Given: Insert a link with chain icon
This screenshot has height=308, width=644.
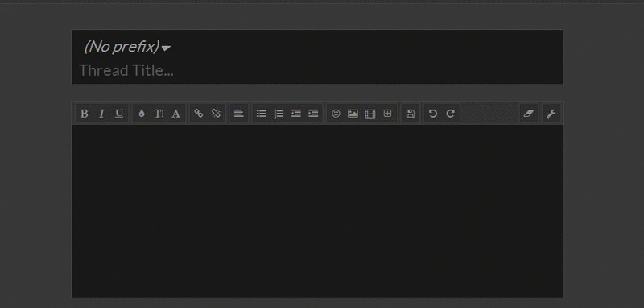Looking at the screenshot, I should (x=199, y=114).
